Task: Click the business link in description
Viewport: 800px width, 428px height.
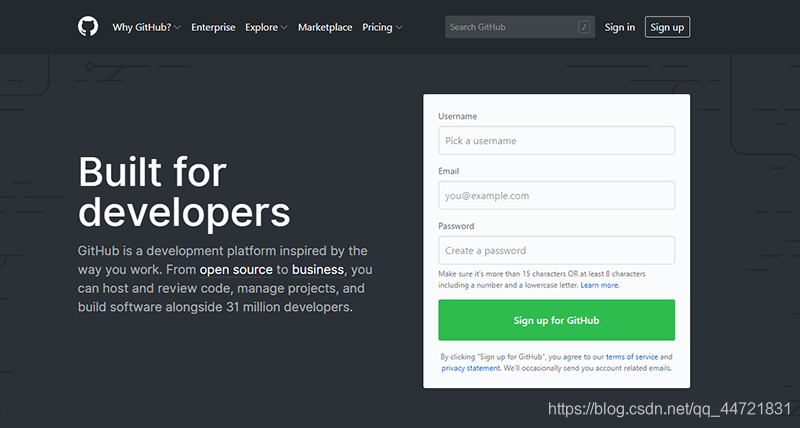Action: [x=318, y=269]
